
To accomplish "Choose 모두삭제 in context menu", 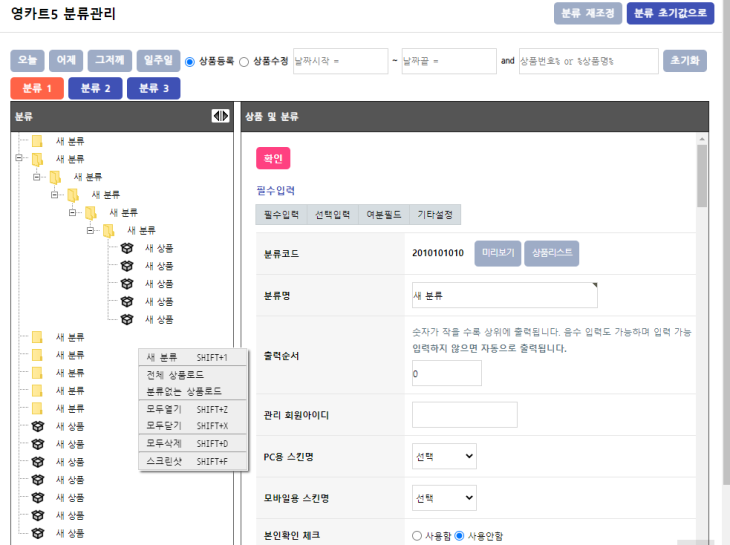I will pos(193,443).
